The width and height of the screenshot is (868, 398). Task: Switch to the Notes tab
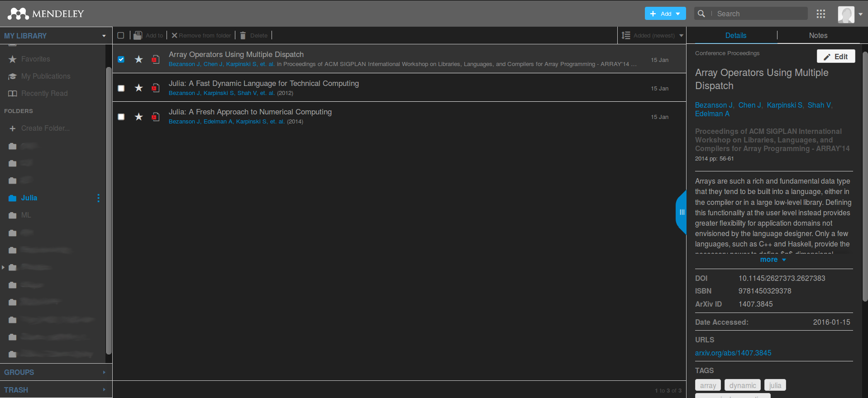click(x=818, y=35)
